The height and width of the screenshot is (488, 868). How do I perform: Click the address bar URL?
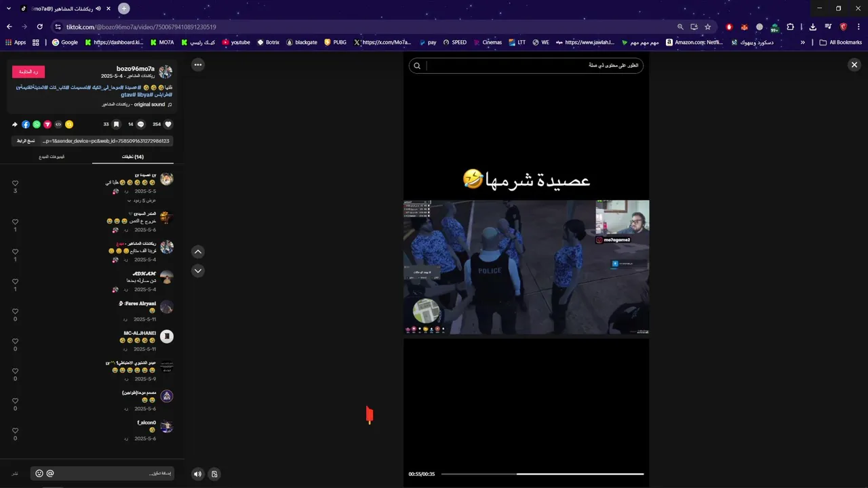click(x=141, y=26)
